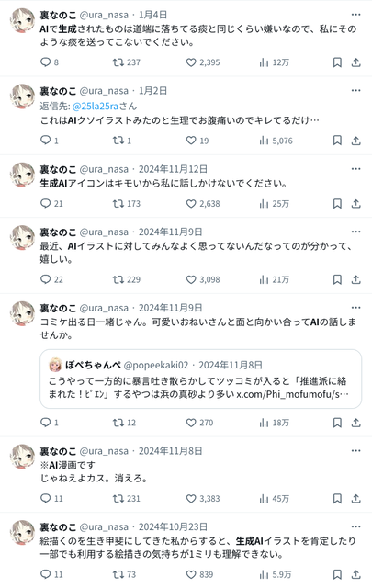Open replies on the 2024年11月12日 tweet
The height and width of the screenshot is (588, 372).
coord(51,204)
